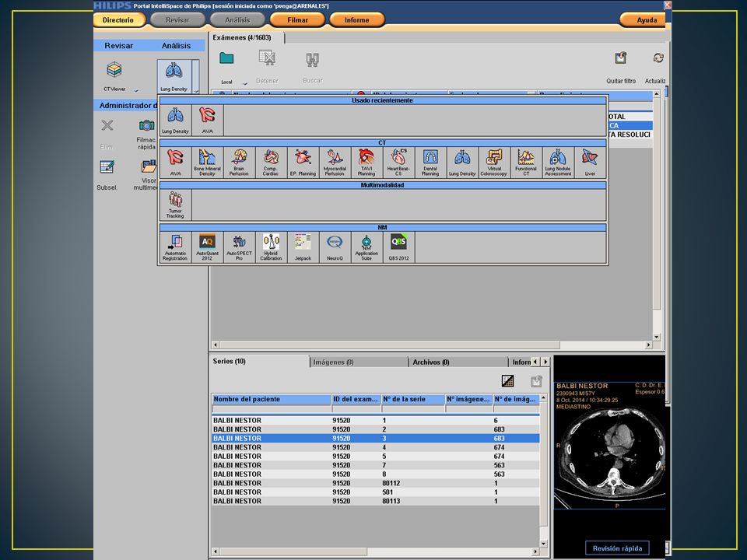This screenshot has width=747, height=560.
Task: Click the Revisión rápida button
Action: coord(617,548)
